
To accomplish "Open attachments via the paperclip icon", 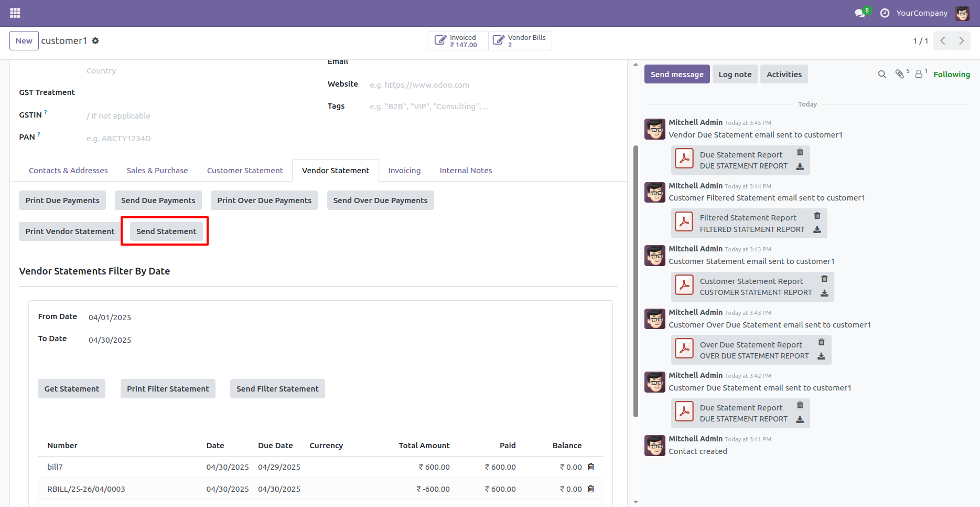I will (x=900, y=73).
